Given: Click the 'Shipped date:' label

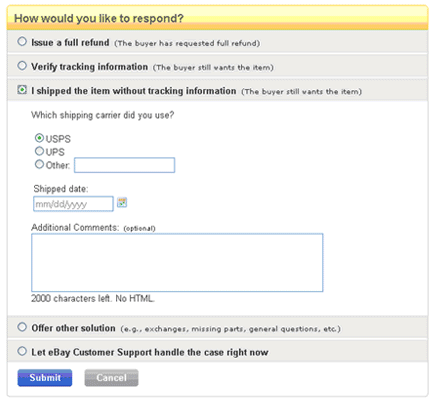Looking at the screenshot, I should click(x=61, y=189).
